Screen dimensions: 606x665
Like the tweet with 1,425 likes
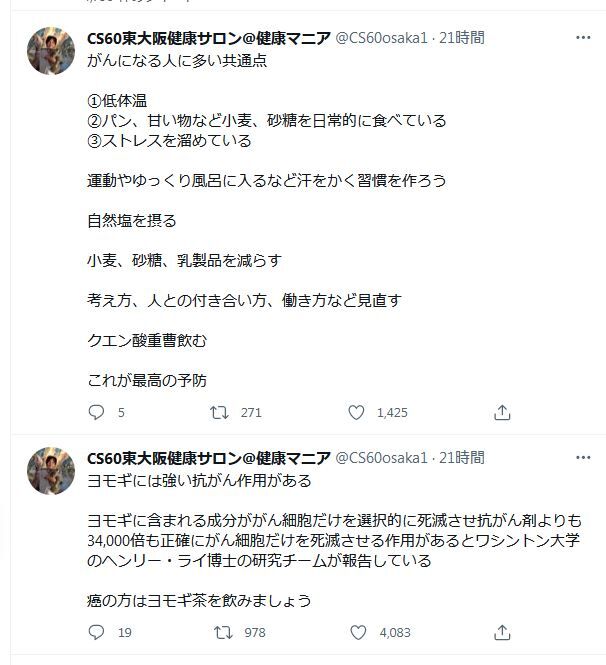click(x=356, y=412)
